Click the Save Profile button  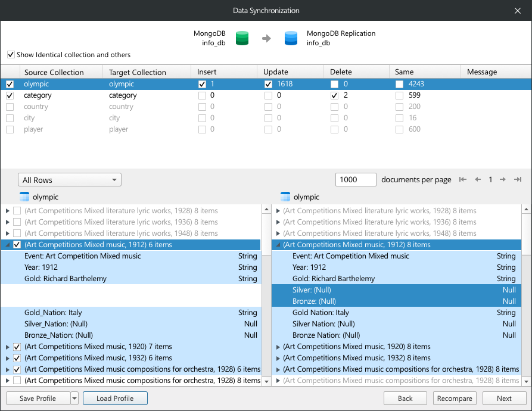[x=38, y=398]
